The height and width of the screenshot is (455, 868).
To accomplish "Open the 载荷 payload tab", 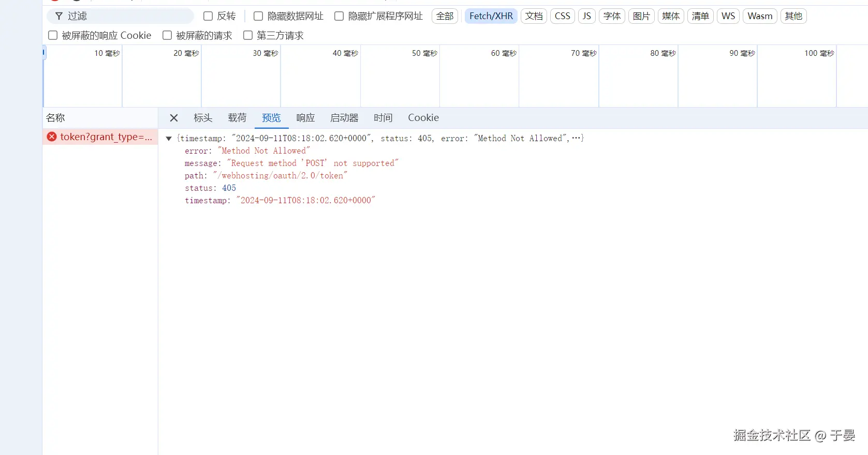I will 237,118.
